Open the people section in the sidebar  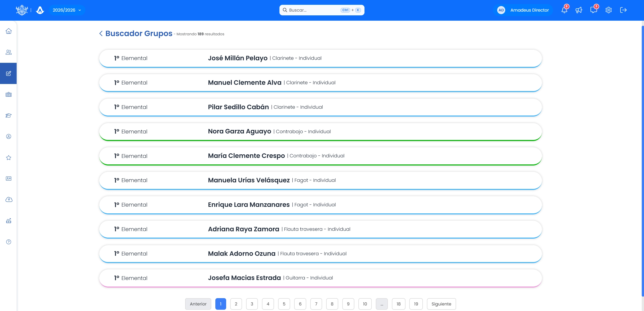pyautogui.click(x=8, y=52)
